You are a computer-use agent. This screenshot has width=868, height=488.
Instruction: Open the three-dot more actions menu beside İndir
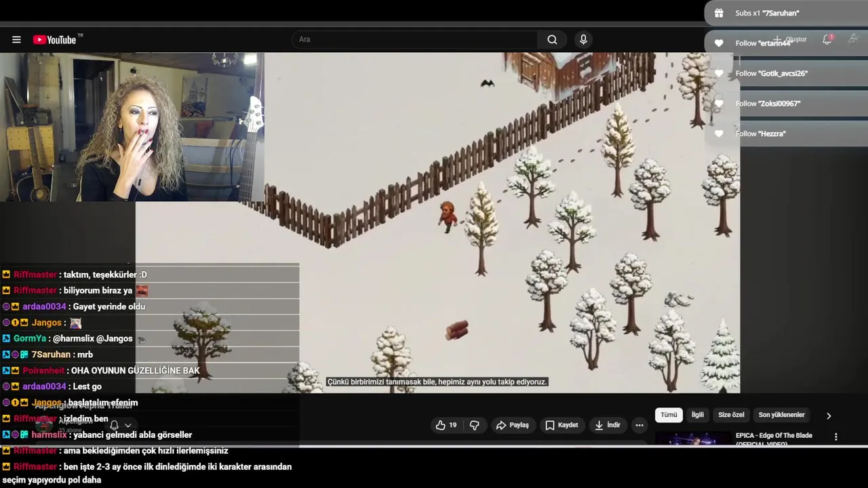click(639, 425)
